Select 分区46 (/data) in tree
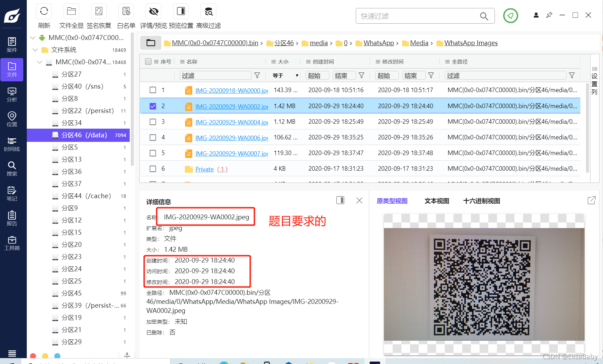The height and width of the screenshot is (364, 603). [78, 135]
